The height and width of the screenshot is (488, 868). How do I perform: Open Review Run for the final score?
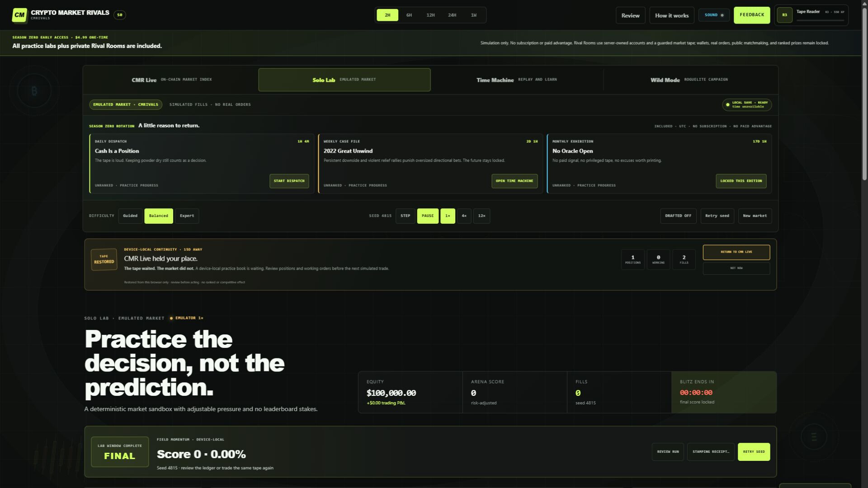tap(668, 452)
